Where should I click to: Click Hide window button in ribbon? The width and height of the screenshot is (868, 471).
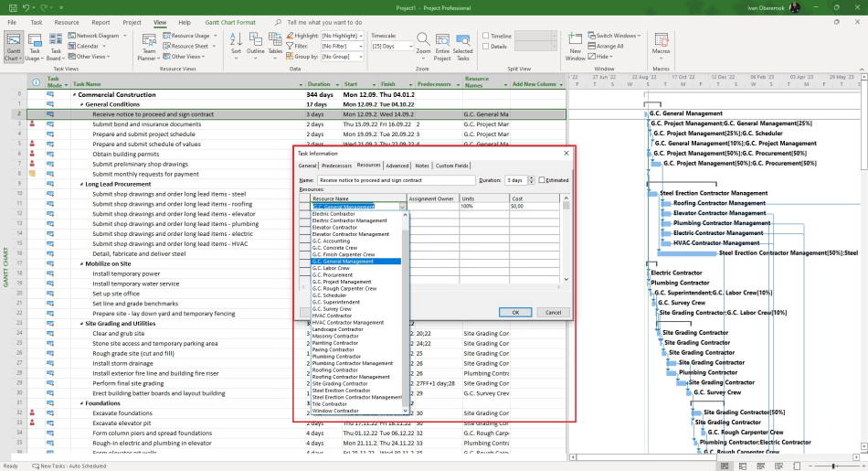[600, 57]
